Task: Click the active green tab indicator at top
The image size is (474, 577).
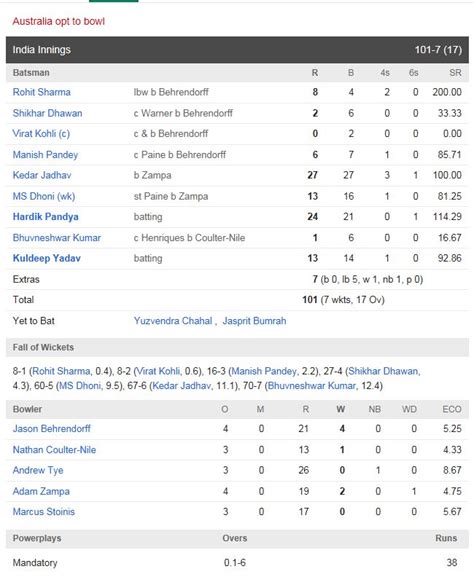Action: pyautogui.click(x=114, y=1)
